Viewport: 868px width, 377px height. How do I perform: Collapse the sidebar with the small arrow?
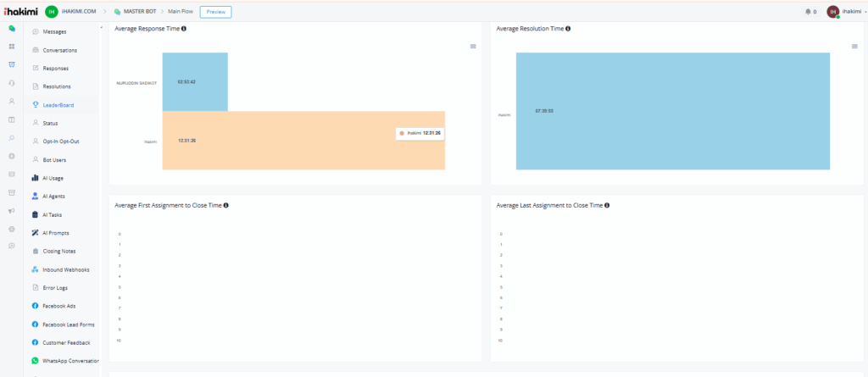point(101,29)
